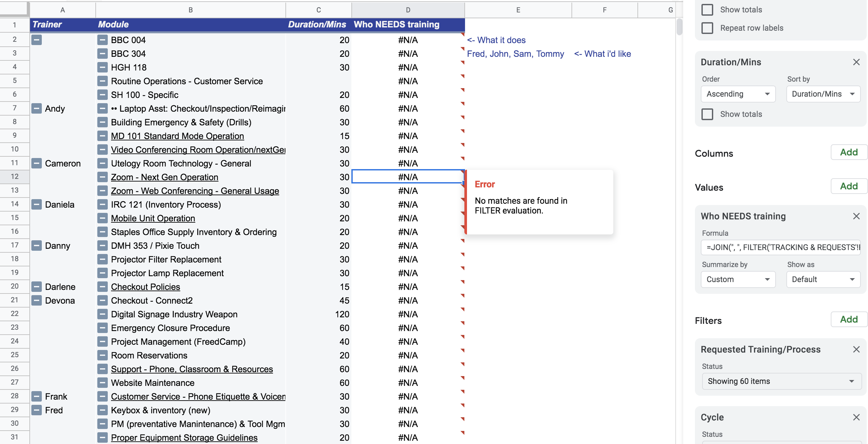Collapse Keybox & inventory (new) row

tap(103, 410)
